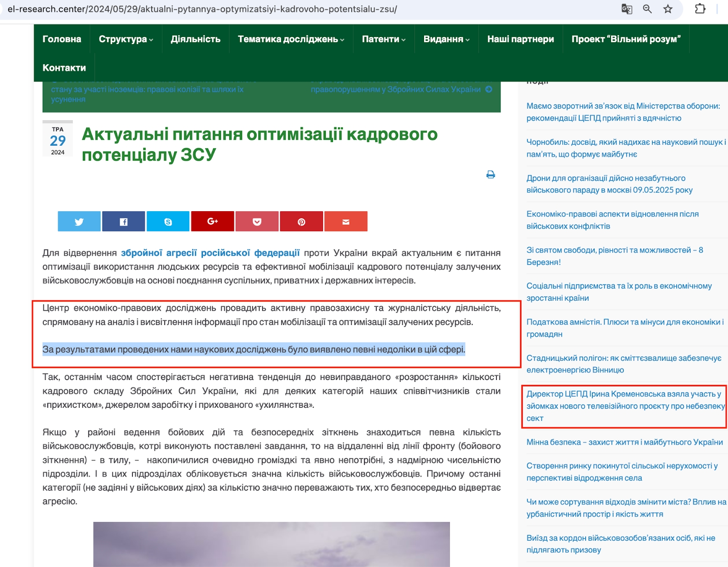Click the translate page icon in address bar
The width and height of the screenshot is (728, 567).
click(x=627, y=9)
